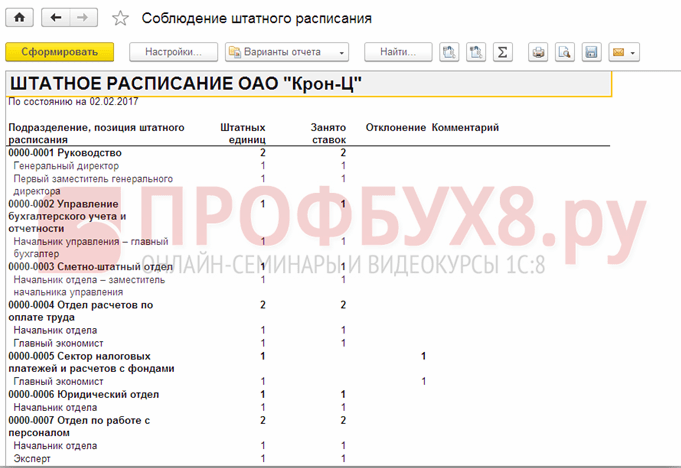Viewport: 681px width, 468px height.
Task: Click Штатных единиц value 2 for Руководство
Action: tap(263, 153)
